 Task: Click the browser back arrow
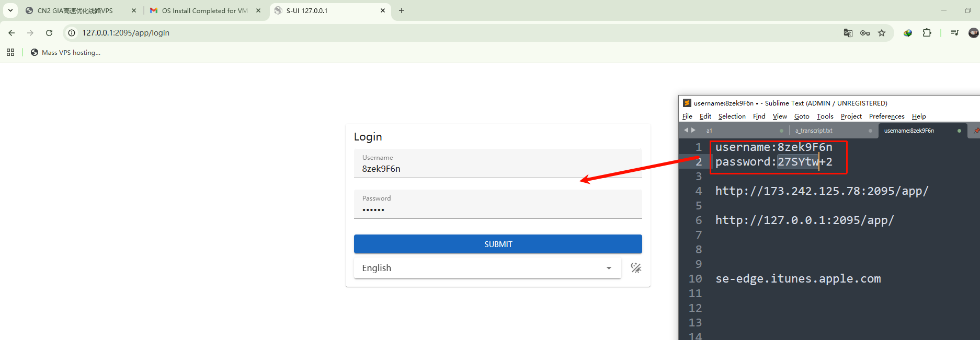pos(12,33)
